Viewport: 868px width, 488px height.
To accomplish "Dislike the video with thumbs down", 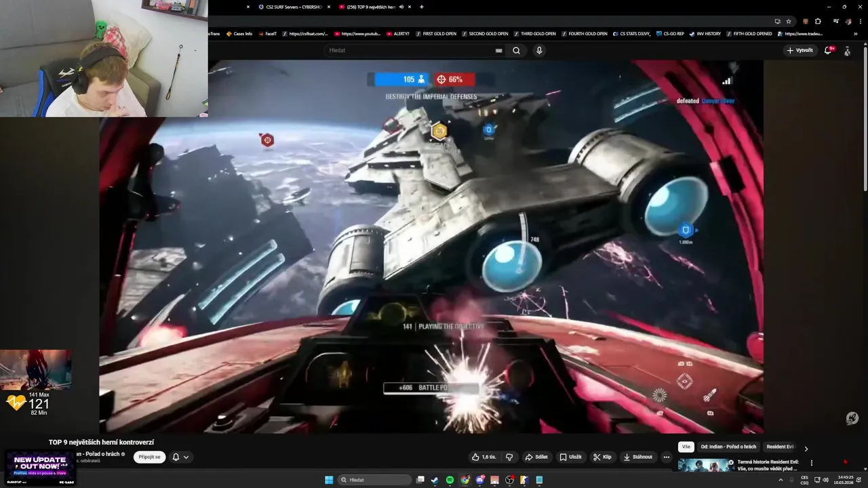I will point(509,457).
